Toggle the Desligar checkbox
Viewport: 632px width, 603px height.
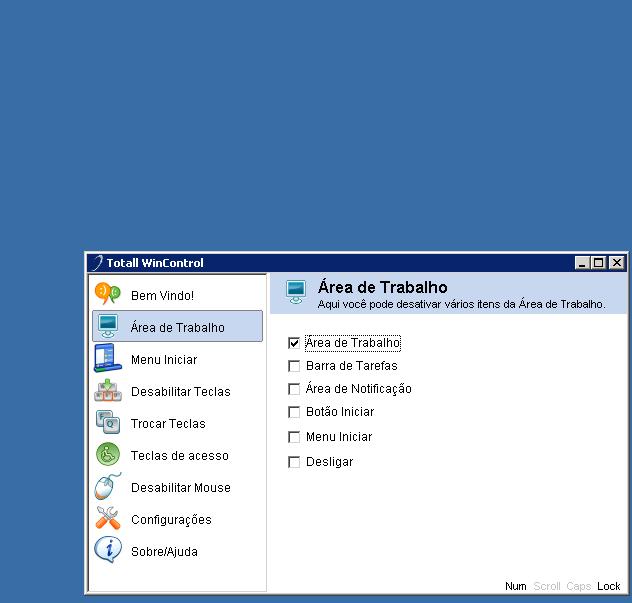tap(294, 462)
